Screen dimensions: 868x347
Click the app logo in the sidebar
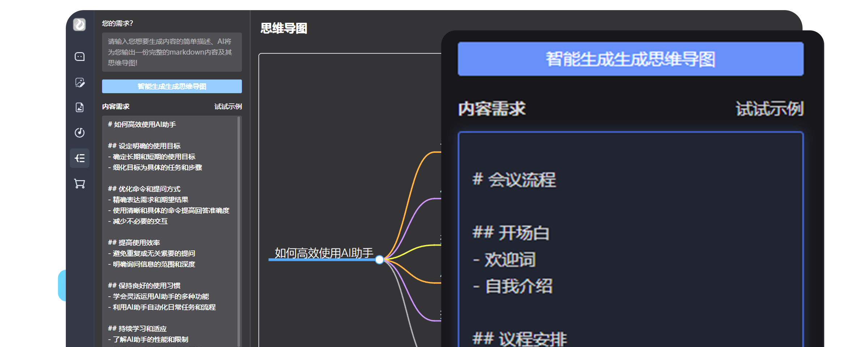point(80,25)
